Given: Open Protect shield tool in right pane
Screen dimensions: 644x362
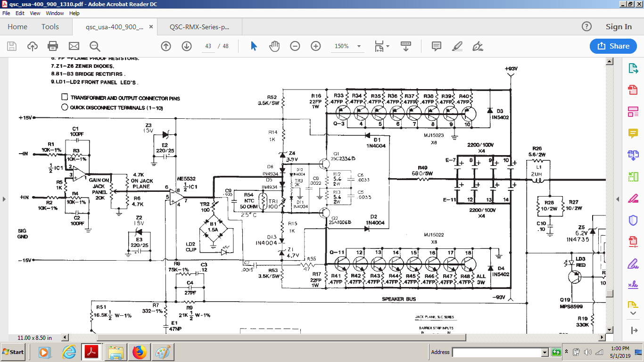Looking at the screenshot, I should click(633, 220).
